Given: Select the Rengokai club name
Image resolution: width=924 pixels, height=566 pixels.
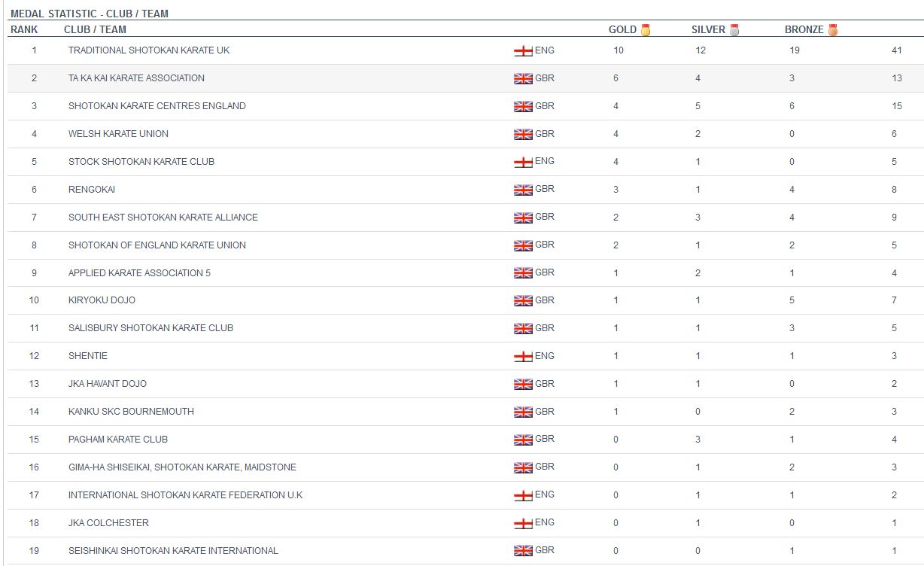Looking at the screenshot, I should click(92, 190).
